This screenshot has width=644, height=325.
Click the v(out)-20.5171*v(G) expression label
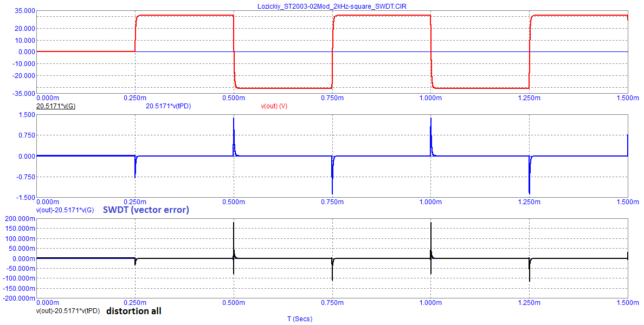tap(65, 210)
